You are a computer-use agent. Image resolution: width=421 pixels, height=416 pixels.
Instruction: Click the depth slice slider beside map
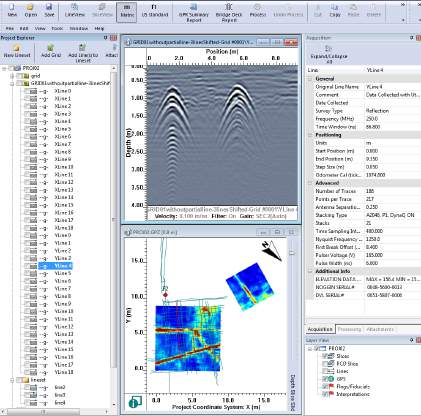pos(292,253)
